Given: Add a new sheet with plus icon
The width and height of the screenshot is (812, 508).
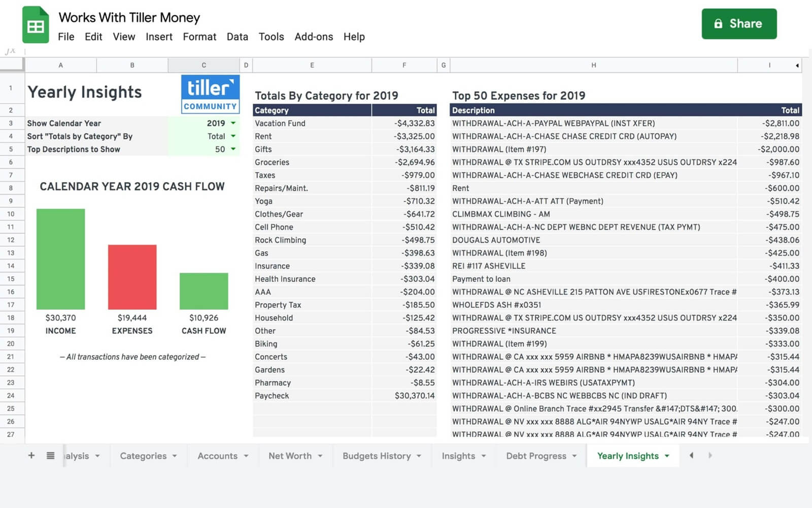Looking at the screenshot, I should (31, 456).
